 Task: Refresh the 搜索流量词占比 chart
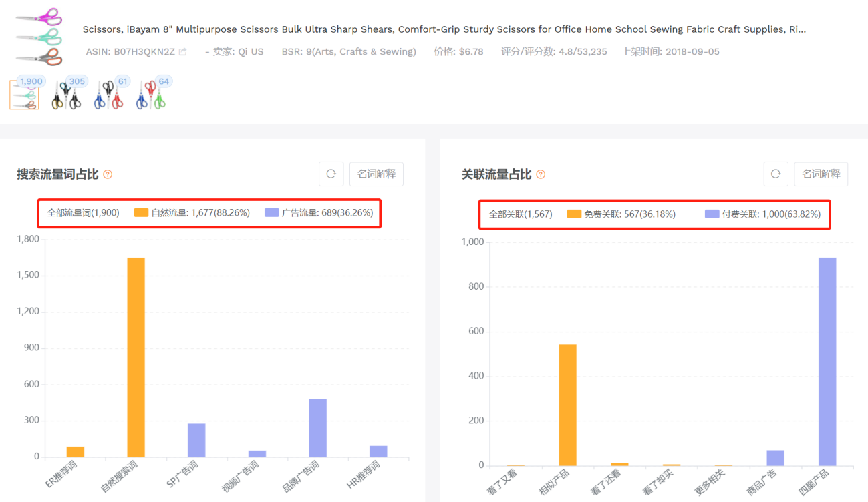[331, 174]
